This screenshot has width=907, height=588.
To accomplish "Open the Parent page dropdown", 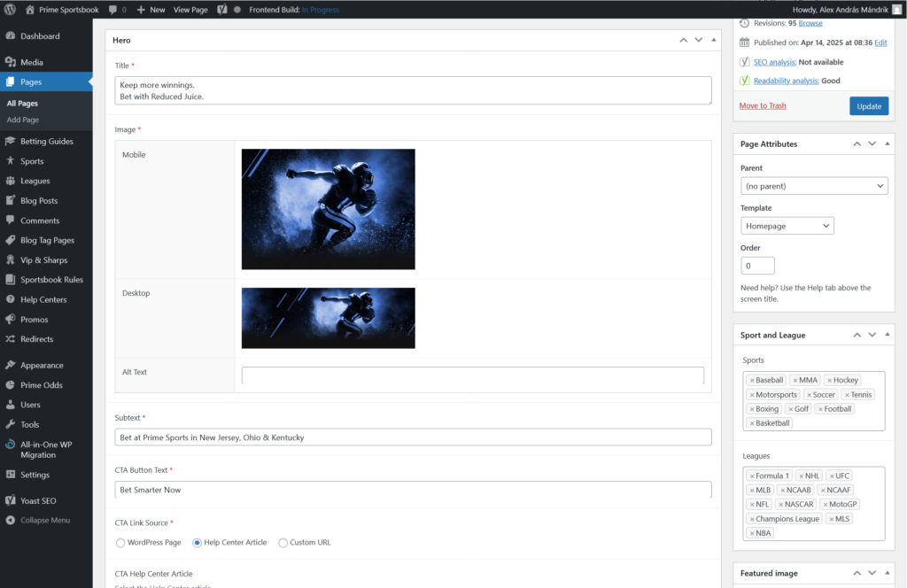I will click(x=814, y=186).
